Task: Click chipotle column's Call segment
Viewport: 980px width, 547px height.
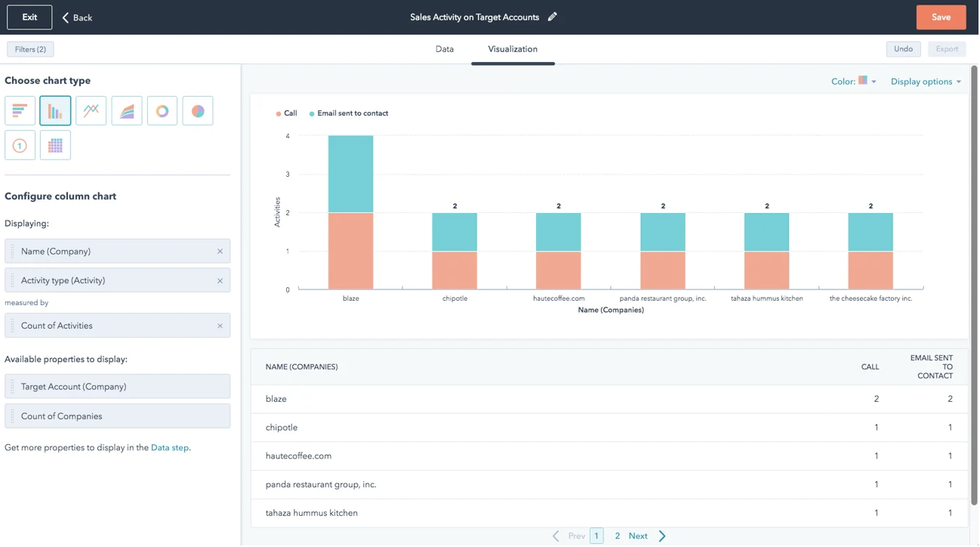Action: tap(455, 270)
